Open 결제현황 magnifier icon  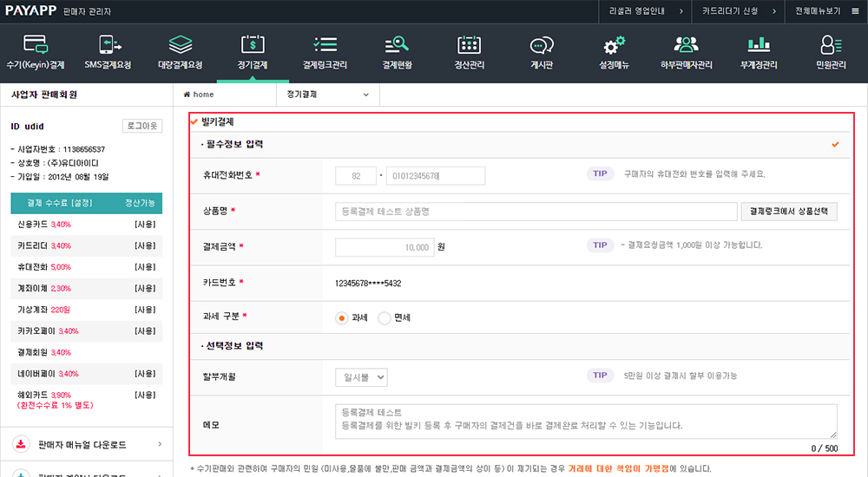pos(397,43)
